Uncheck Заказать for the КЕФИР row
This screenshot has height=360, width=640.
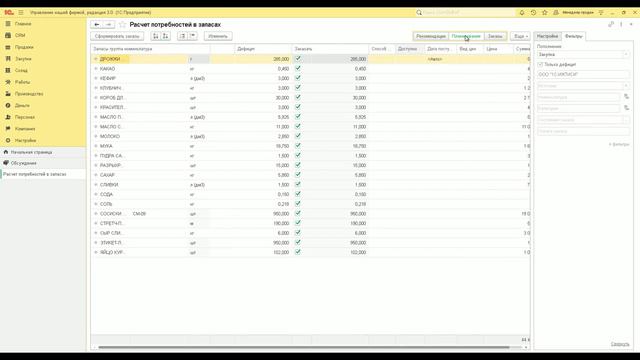298,78
